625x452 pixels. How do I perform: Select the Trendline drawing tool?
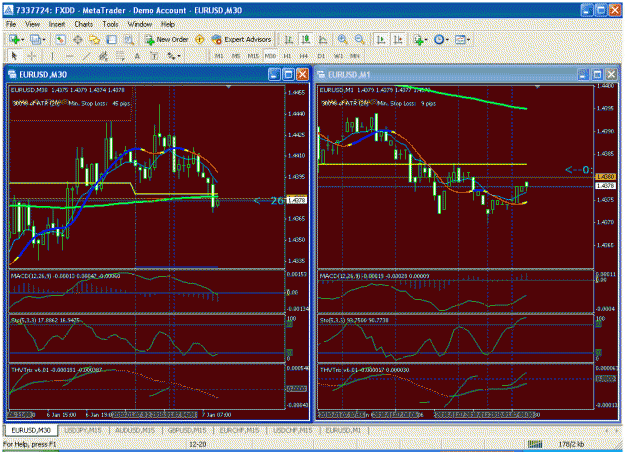86,56
